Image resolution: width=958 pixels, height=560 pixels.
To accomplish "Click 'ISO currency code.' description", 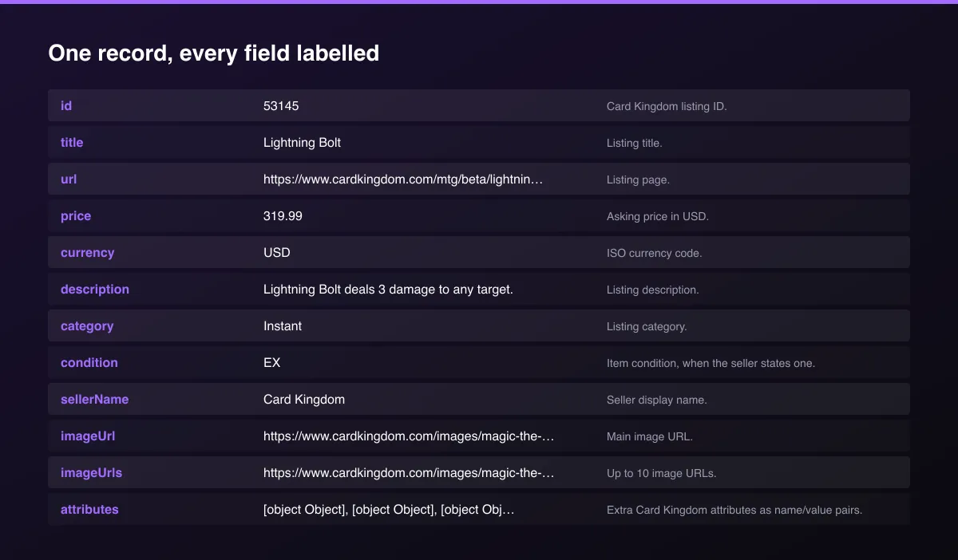I will [655, 253].
